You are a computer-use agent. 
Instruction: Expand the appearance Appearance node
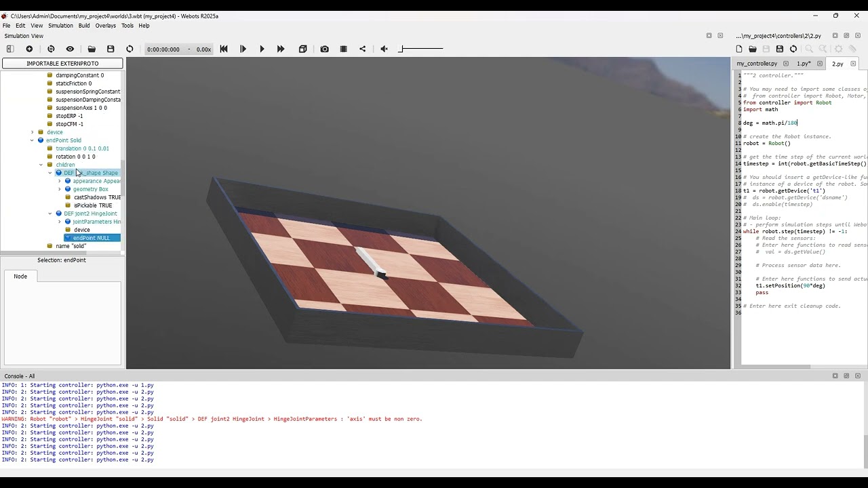(59, 181)
